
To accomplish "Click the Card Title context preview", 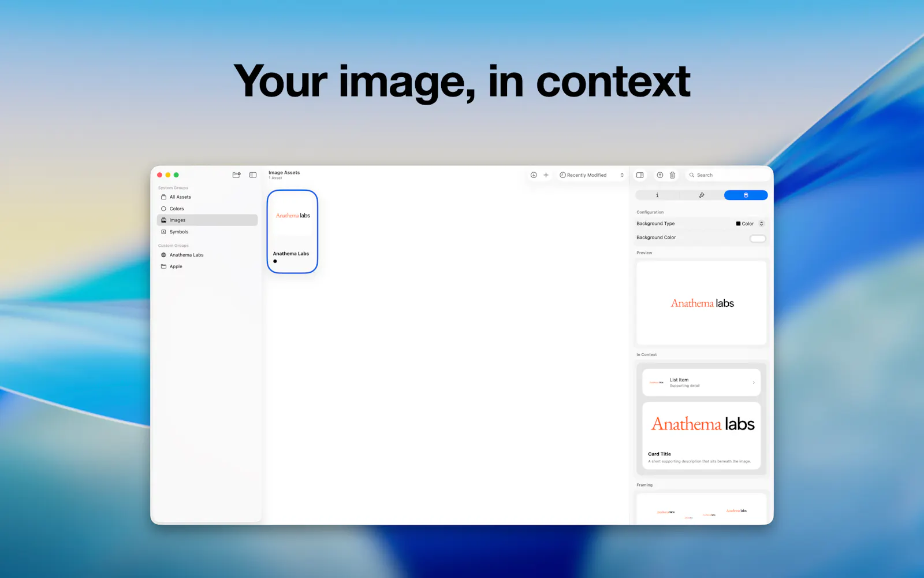I will point(702,436).
